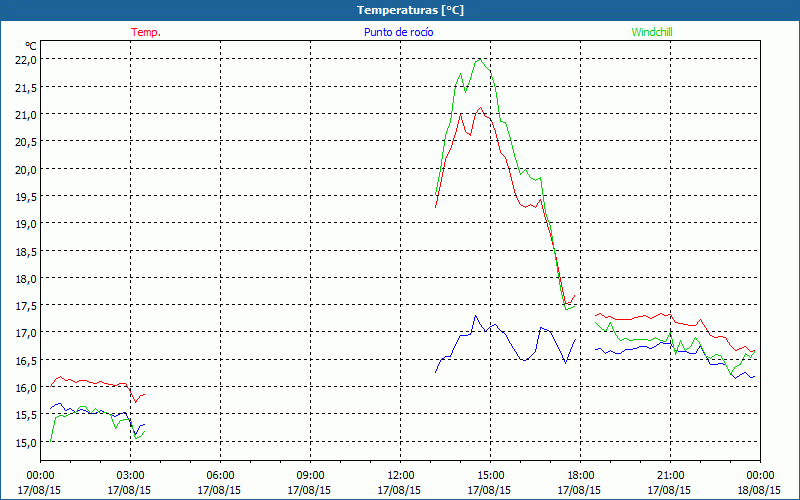Click the '22,0' y-axis value
This screenshot has width=800, height=500.
[x=28, y=60]
